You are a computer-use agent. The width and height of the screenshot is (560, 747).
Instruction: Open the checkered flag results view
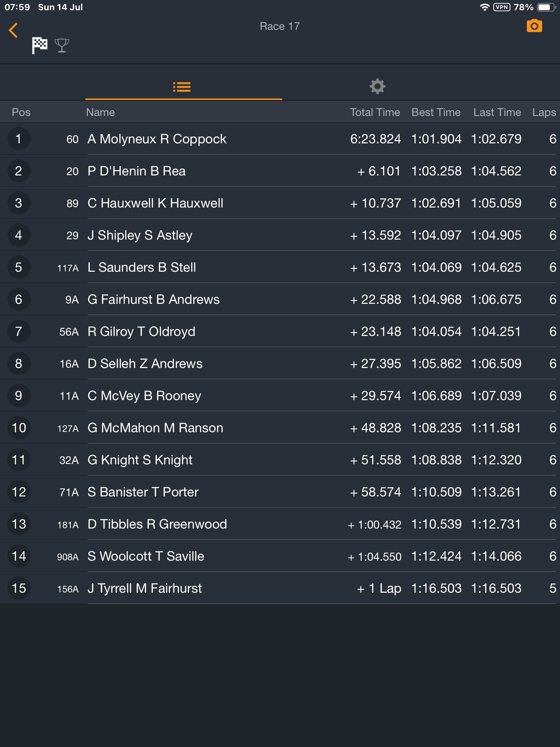point(39,46)
